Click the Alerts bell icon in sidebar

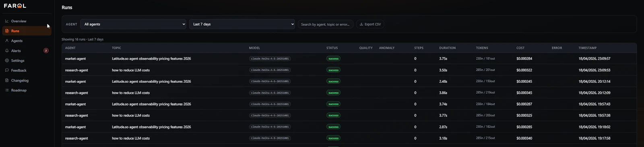click(x=7, y=51)
